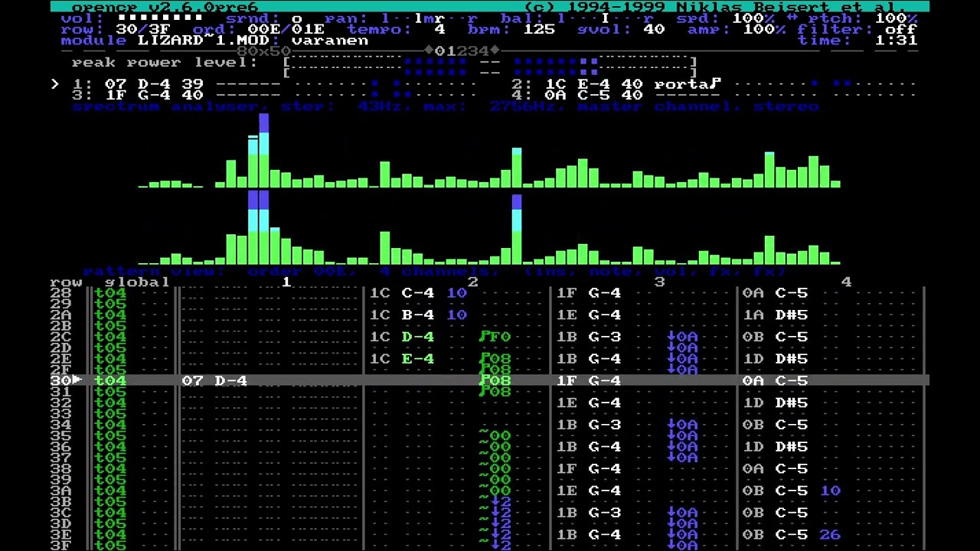Viewport: 980px width, 551px height.
Task: Click note 1C C-4 in channel 2
Action: point(402,293)
